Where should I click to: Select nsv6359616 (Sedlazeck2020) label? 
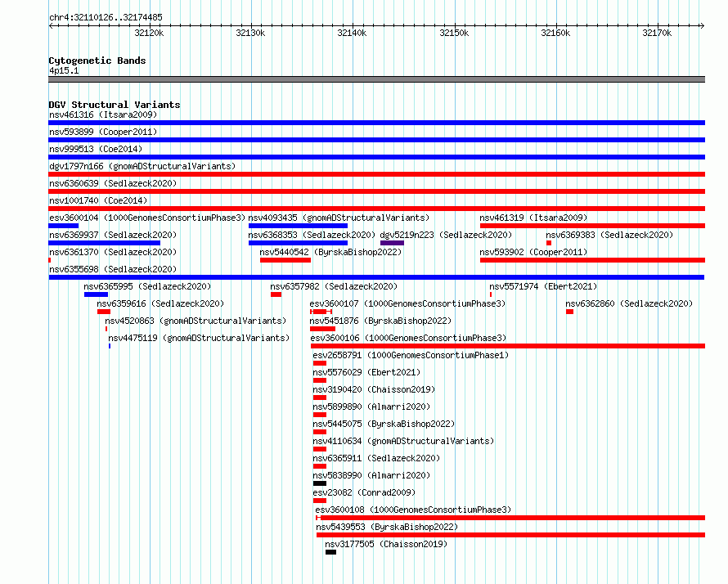point(160,303)
